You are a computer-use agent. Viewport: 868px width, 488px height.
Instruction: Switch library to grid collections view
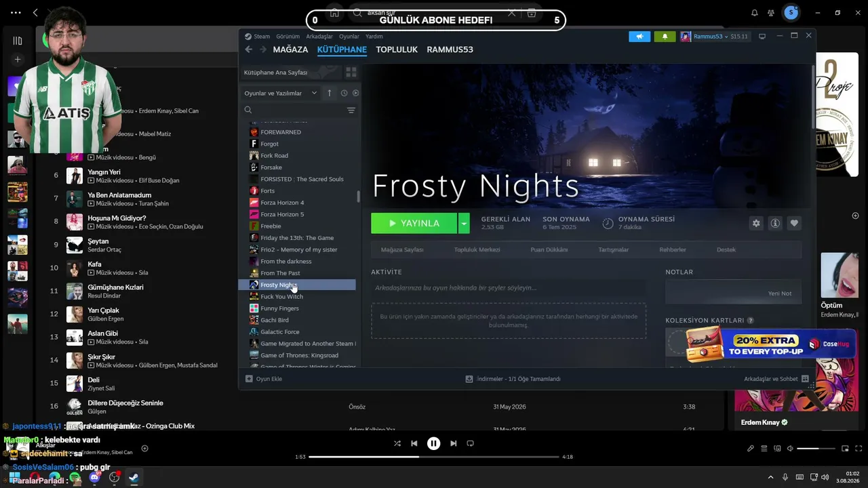(351, 72)
